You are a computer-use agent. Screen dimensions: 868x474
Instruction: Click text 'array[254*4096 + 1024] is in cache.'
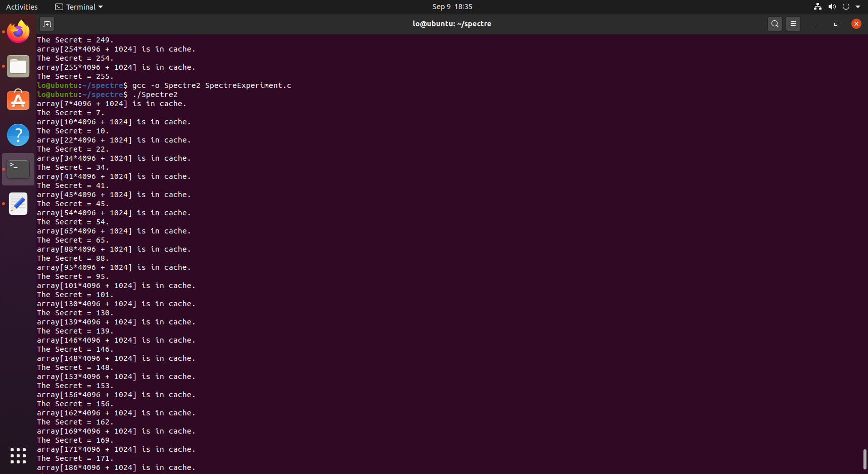click(x=116, y=49)
